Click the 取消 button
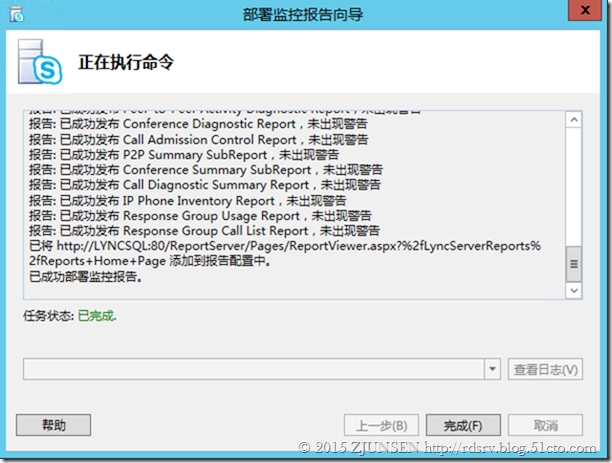This screenshot has height=463, width=612. click(545, 425)
